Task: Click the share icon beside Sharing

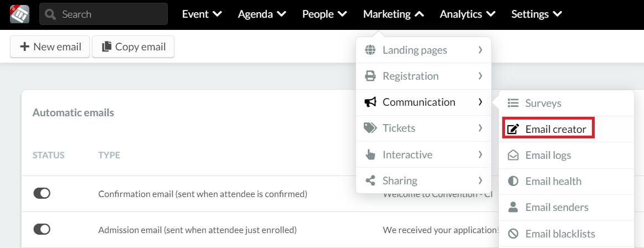Action: pos(370,180)
